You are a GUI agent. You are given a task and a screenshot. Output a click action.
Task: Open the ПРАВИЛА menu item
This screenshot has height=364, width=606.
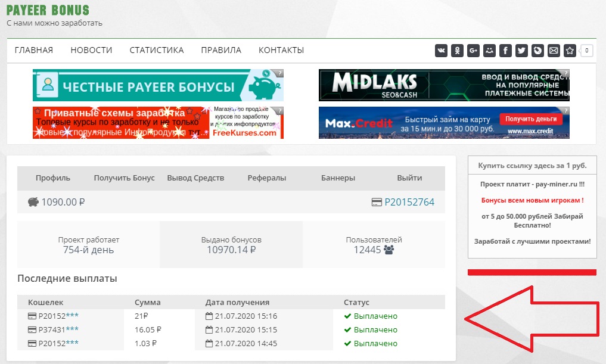[221, 50]
